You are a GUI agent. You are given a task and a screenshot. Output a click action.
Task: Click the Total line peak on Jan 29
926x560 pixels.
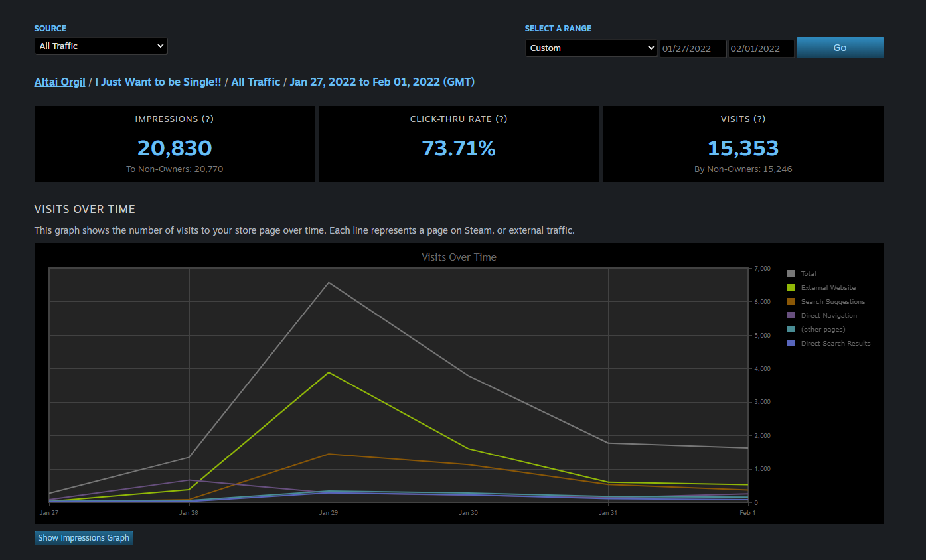click(x=329, y=283)
